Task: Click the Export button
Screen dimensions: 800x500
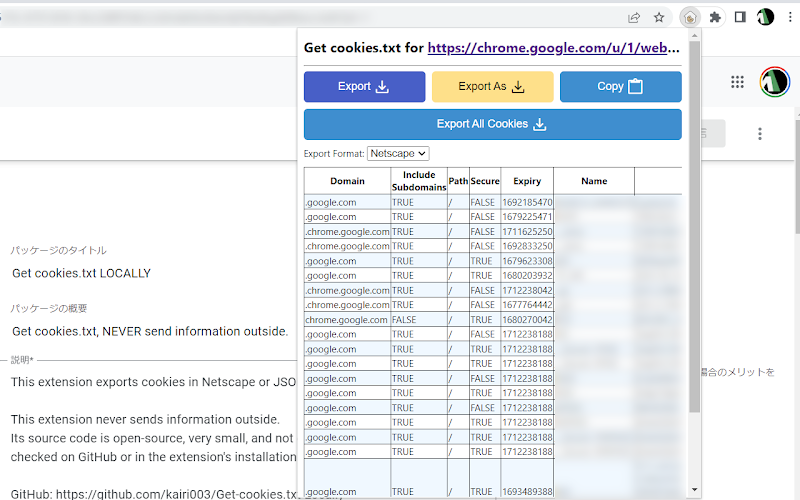Action: click(x=364, y=87)
